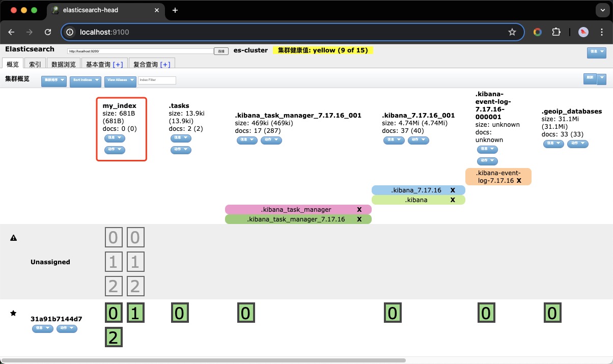Click the 刷新 refresh button
Screen dimensions: 613x364
(x=590, y=78)
